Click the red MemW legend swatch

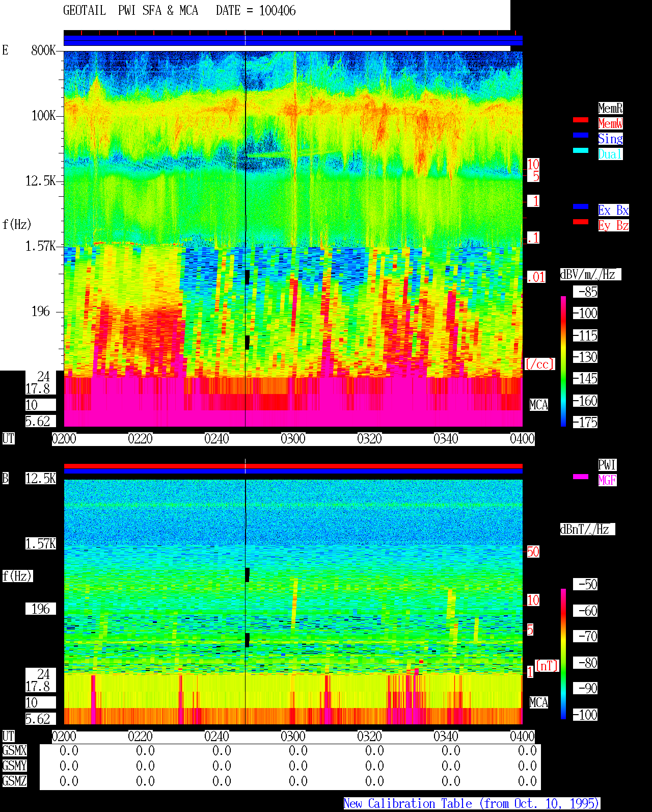pyautogui.click(x=581, y=120)
